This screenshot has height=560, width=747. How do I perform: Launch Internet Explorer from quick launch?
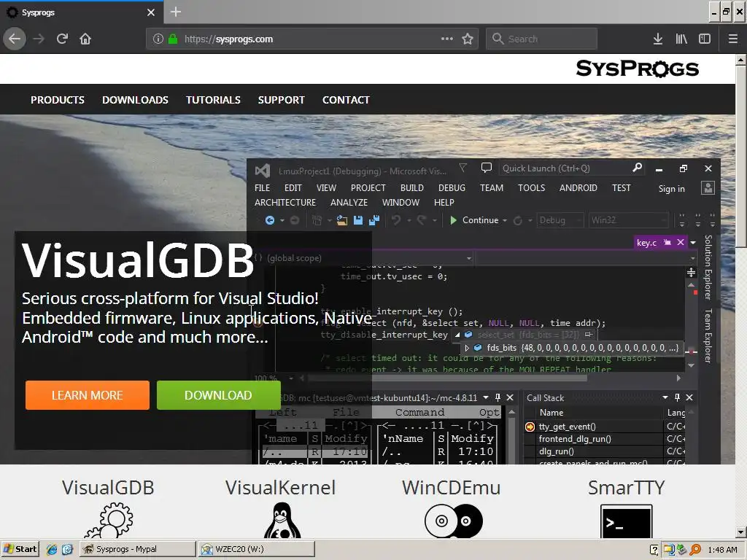pyautogui.click(x=52, y=549)
